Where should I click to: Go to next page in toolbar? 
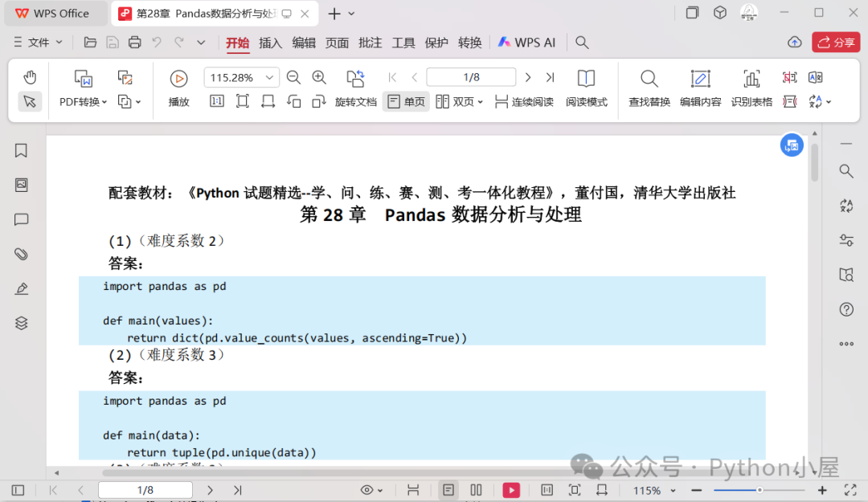[527, 77]
